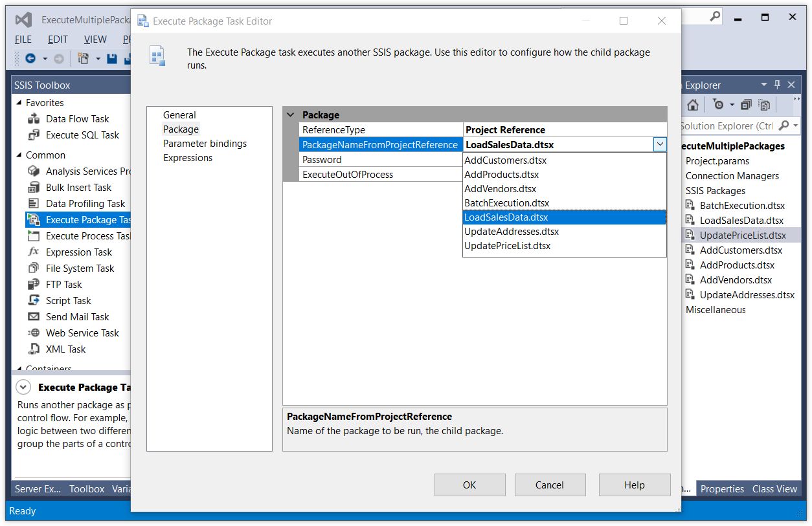Click the Collapse All icon in Solution Explorer
The width and height of the screenshot is (812, 526).
pos(746,105)
